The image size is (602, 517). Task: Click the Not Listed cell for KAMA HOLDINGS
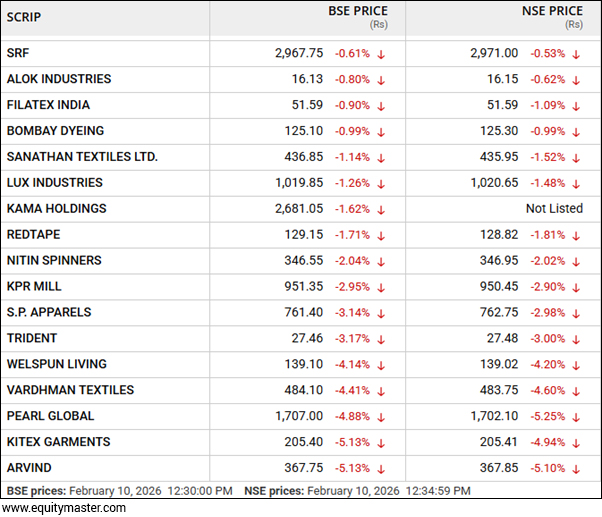pos(554,209)
